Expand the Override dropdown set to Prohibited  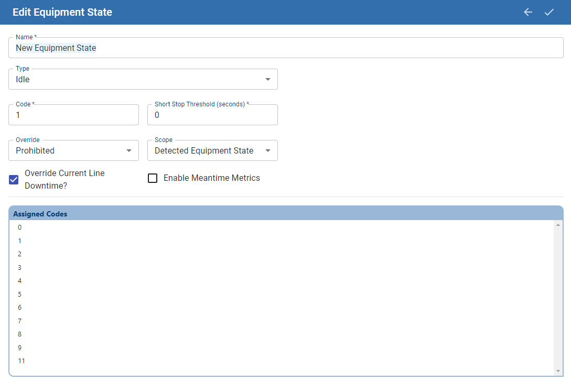[73, 151]
